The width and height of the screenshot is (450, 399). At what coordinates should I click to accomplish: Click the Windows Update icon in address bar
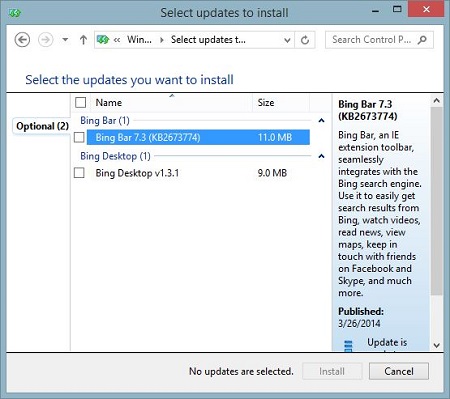(x=103, y=40)
